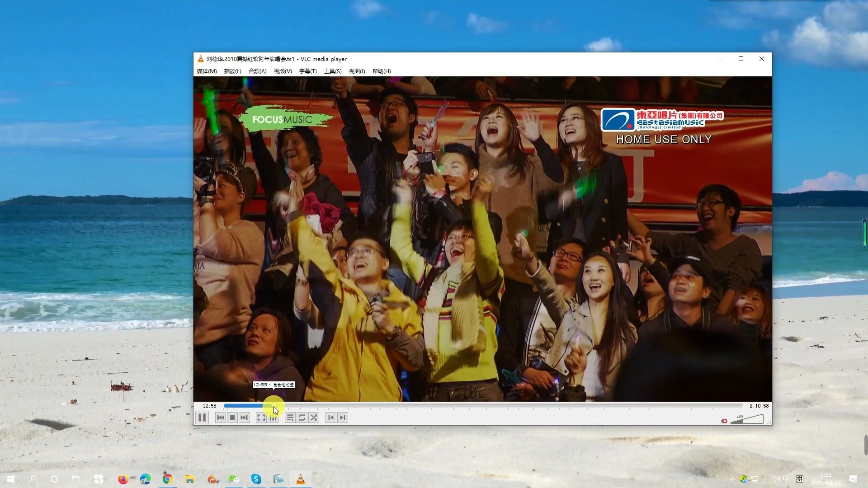The width and height of the screenshot is (868, 488).
Task: Click the VLC cone icon in title bar
Action: click(200, 59)
